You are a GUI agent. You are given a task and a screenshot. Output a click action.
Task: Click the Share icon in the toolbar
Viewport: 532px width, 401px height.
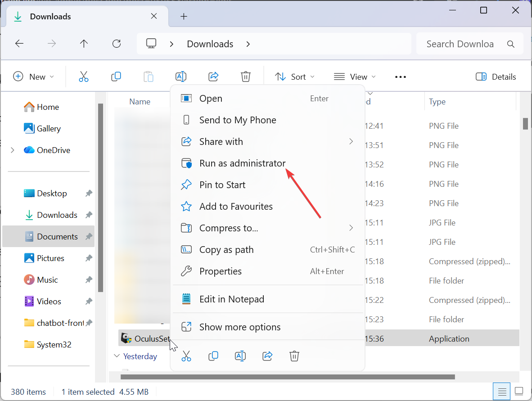(214, 77)
